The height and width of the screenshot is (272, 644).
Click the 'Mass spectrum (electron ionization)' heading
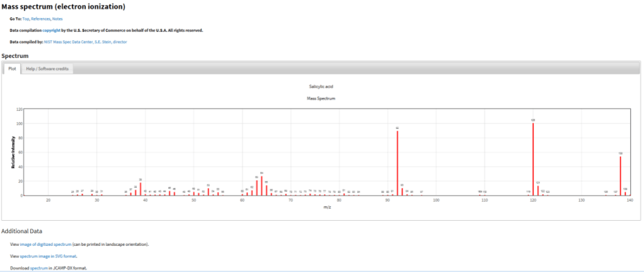pyautogui.click(x=64, y=7)
